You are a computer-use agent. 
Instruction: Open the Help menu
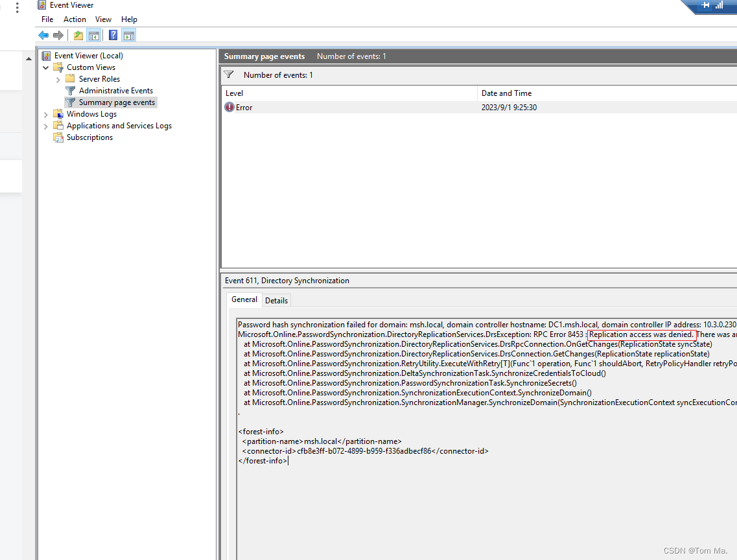click(129, 19)
